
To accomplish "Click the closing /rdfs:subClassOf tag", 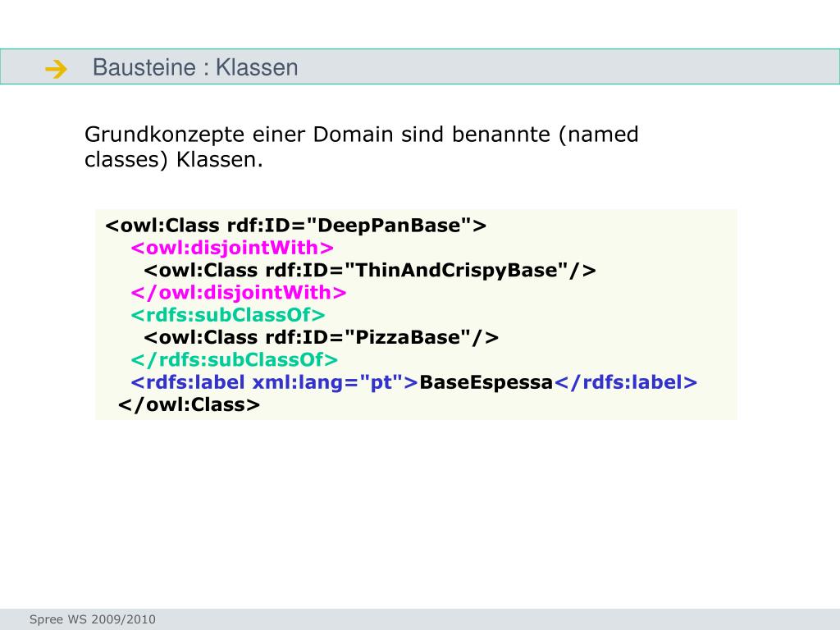I will coord(234,360).
